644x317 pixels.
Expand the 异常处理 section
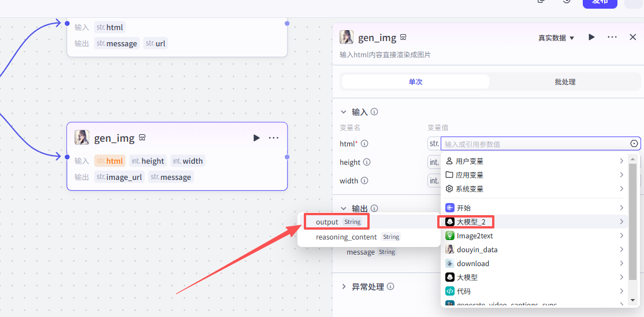pyautogui.click(x=344, y=286)
